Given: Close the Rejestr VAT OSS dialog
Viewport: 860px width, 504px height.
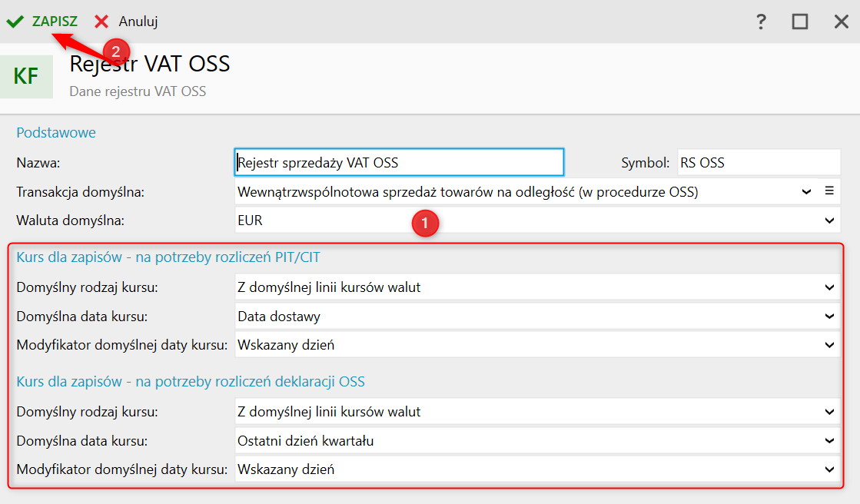Looking at the screenshot, I should tap(841, 22).
